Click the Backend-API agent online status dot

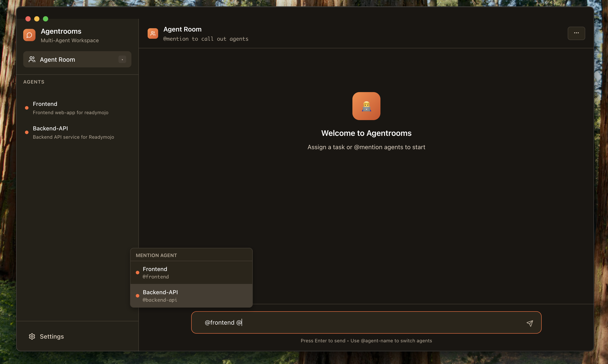pos(26,132)
